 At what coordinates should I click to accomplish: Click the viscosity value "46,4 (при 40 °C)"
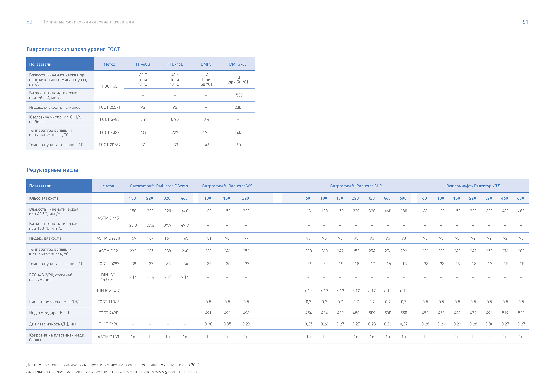click(175, 80)
